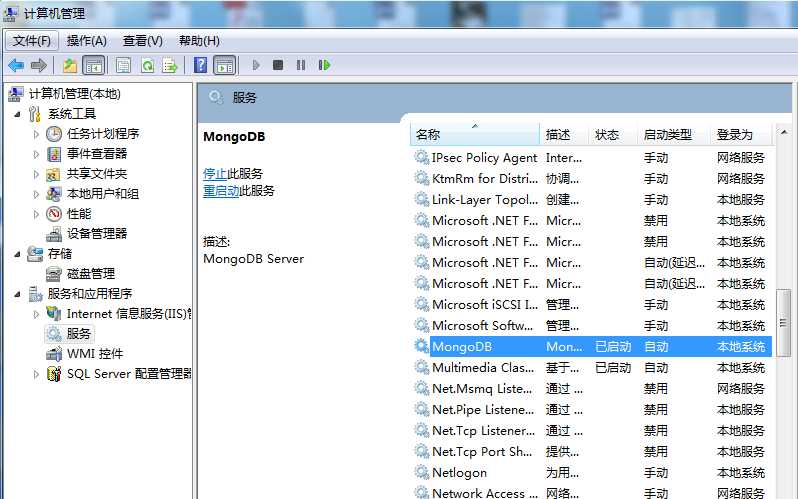Open Help with the question mark icon
798x499 pixels.
tap(201, 65)
